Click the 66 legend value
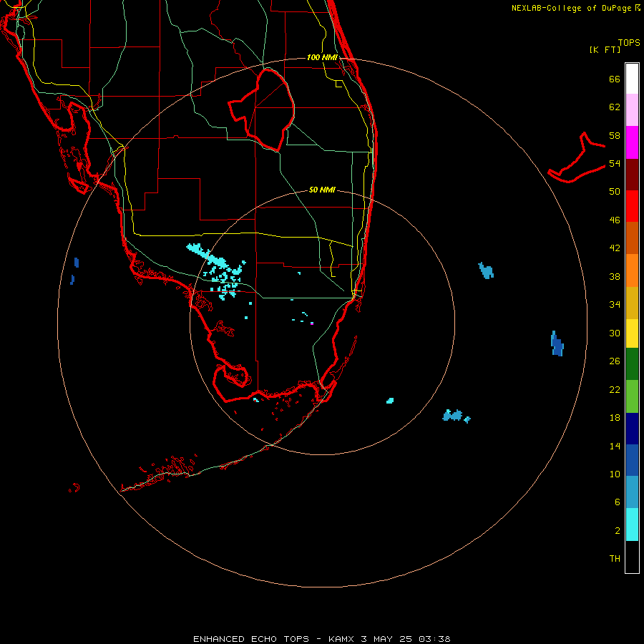The height and width of the screenshot is (644, 644). [615, 79]
